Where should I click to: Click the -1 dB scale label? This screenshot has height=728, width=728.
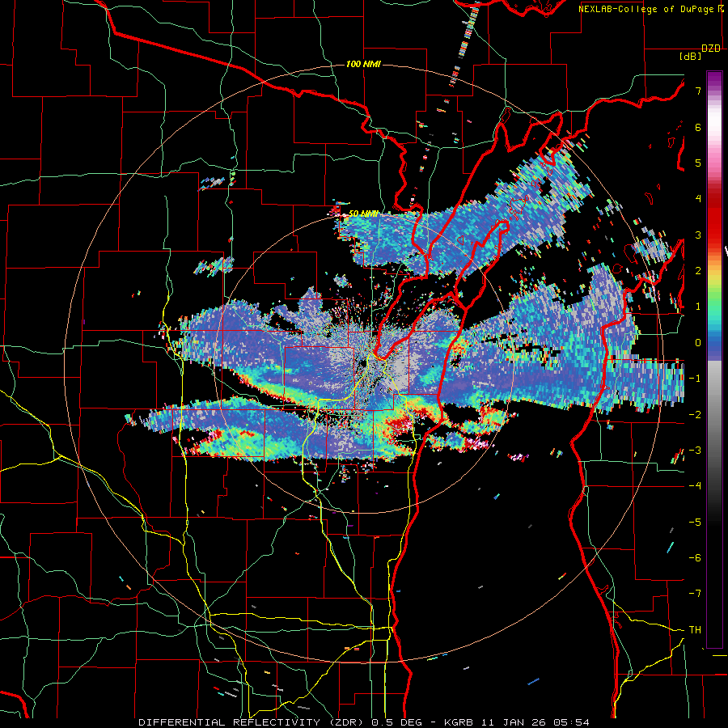coord(695,379)
